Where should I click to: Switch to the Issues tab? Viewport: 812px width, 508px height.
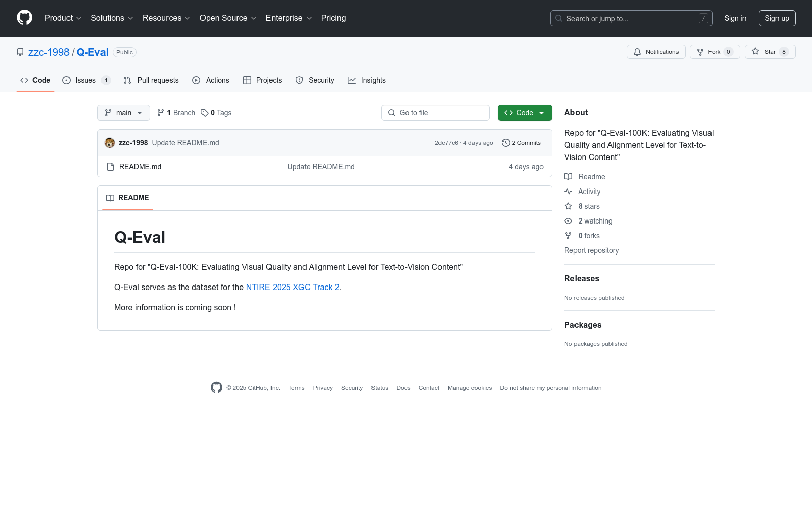tap(86, 80)
